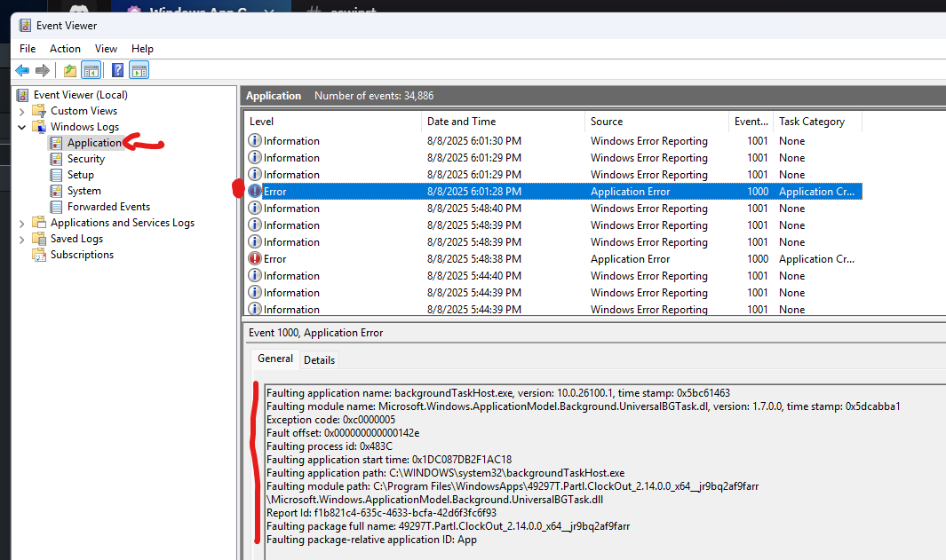Sort events by Date and Time column
Screen dimensions: 946x560
(x=461, y=122)
